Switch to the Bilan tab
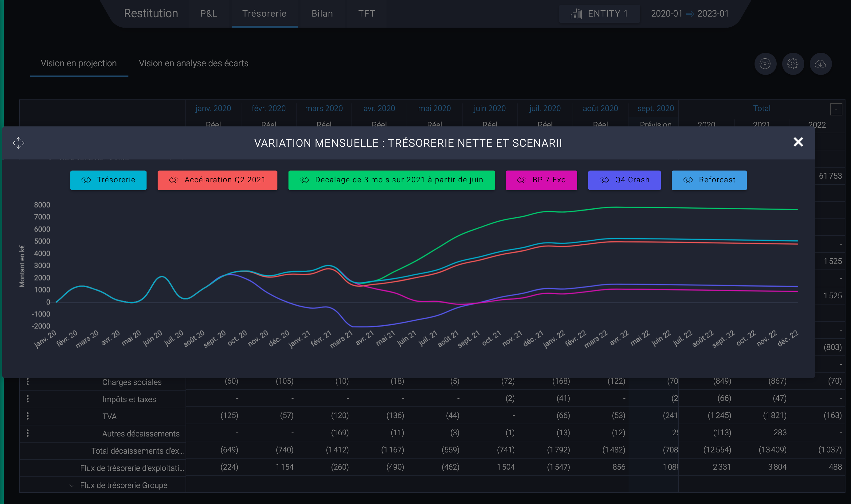Screen dimensions: 851x504 322,14
